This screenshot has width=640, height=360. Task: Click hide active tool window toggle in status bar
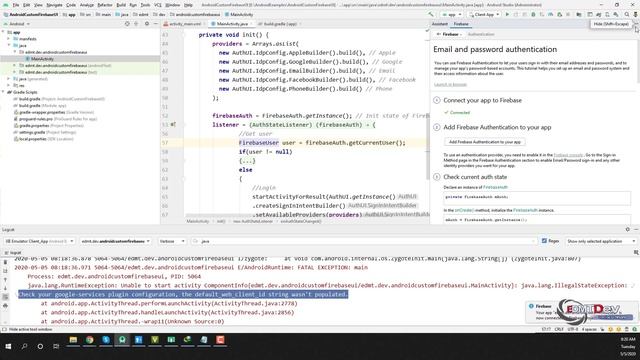(x=4, y=329)
